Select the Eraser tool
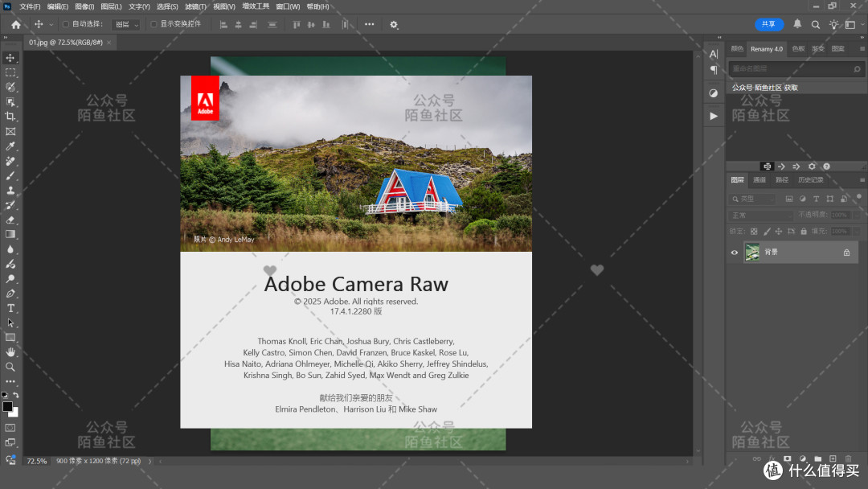This screenshot has height=489, width=868. [10, 220]
